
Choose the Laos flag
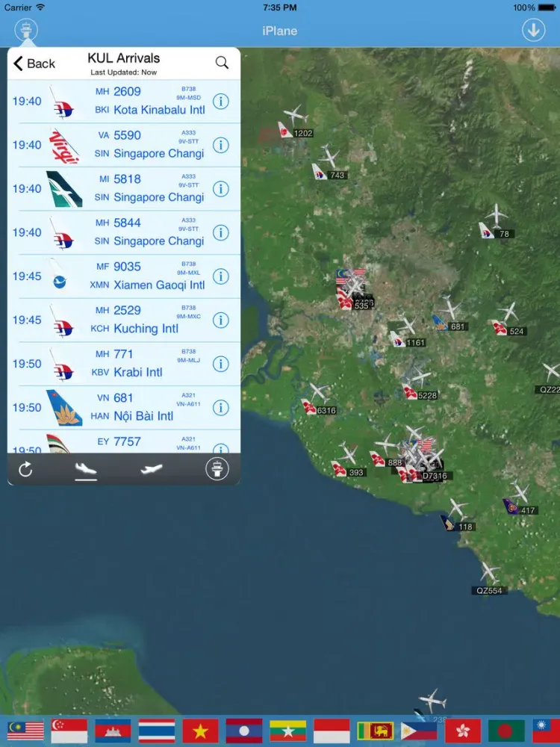coord(244,731)
